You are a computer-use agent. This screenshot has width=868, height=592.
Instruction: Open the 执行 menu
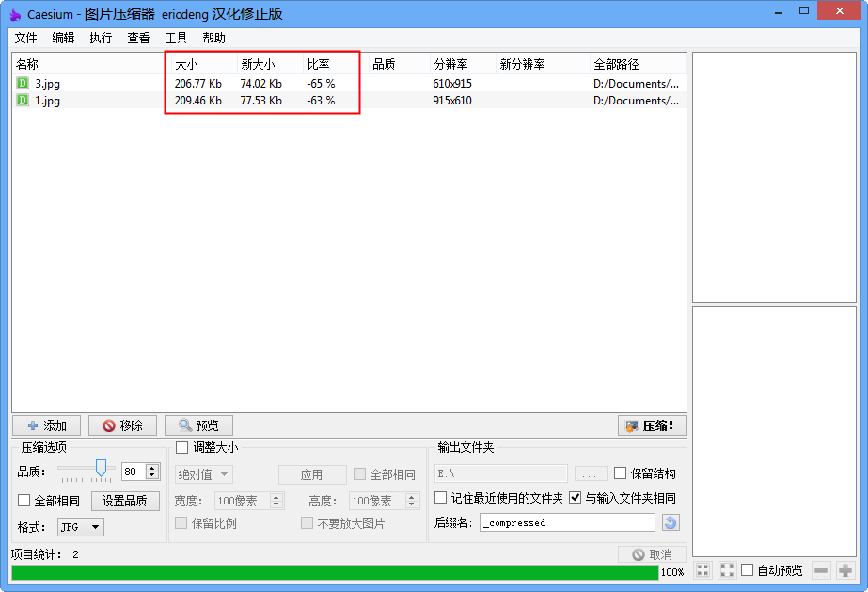tap(101, 38)
